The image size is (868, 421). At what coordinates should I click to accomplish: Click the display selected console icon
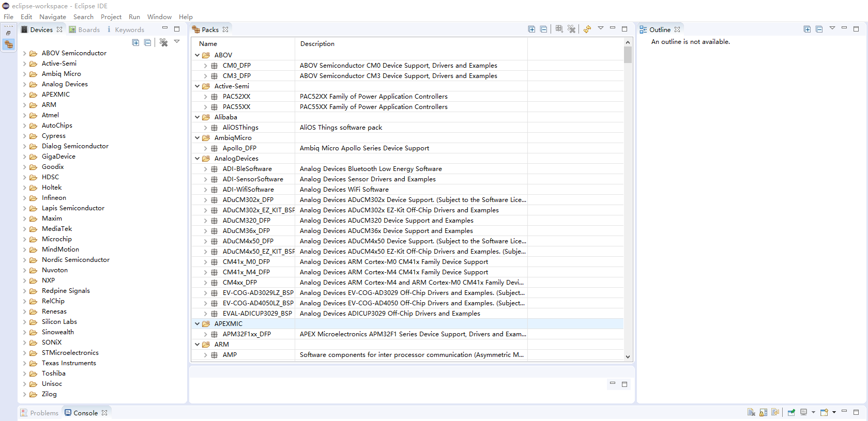pos(803,412)
